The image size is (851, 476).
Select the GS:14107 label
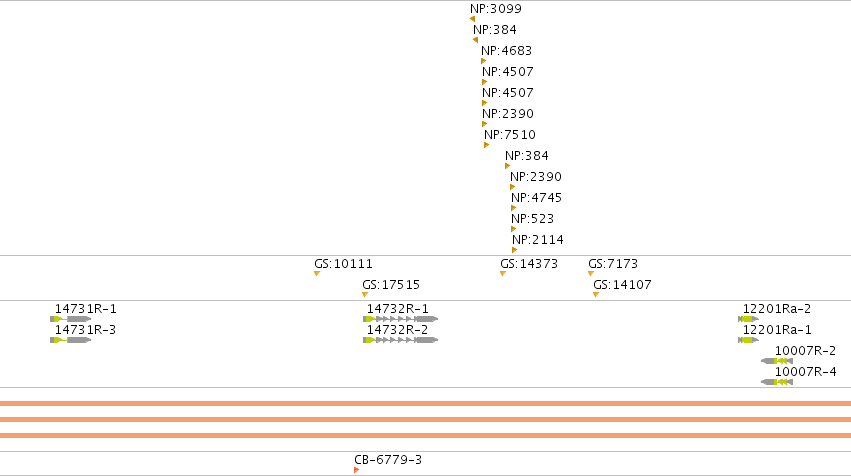pyautogui.click(x=623, y=284)
